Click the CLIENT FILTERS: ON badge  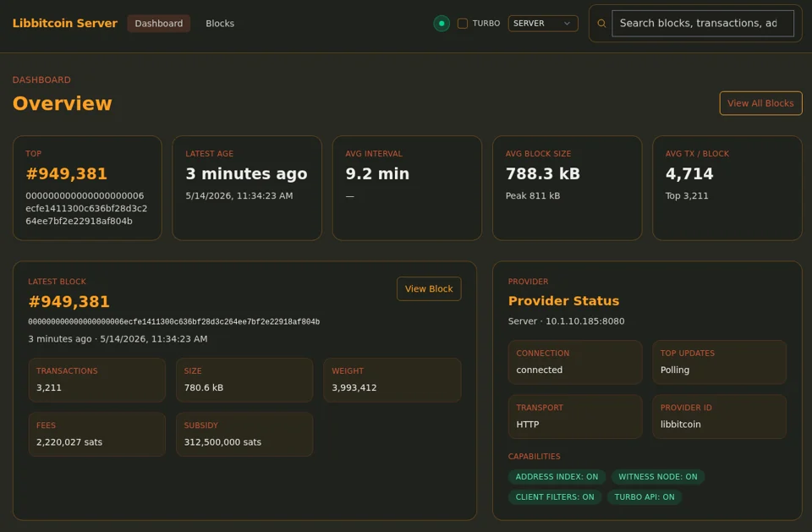(555, 496)
